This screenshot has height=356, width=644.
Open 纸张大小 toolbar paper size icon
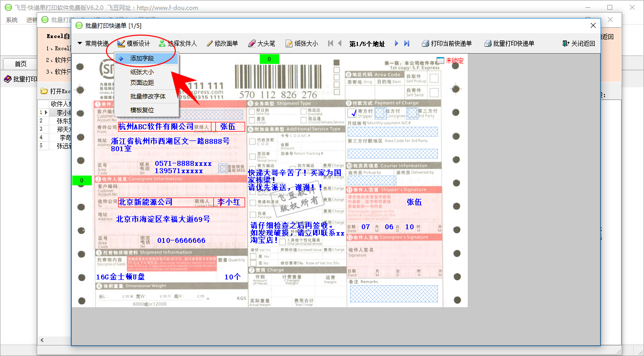(x=289, y=43)
